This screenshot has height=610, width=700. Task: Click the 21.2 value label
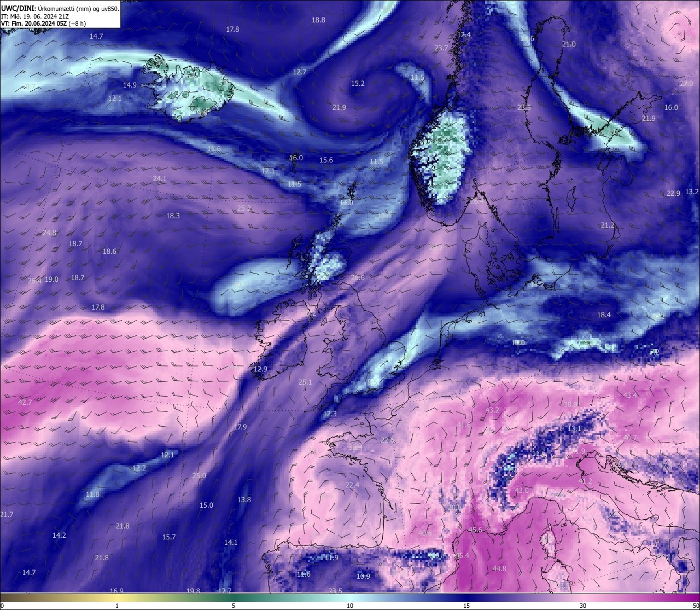pyautogui.click(x=608, y=225)
